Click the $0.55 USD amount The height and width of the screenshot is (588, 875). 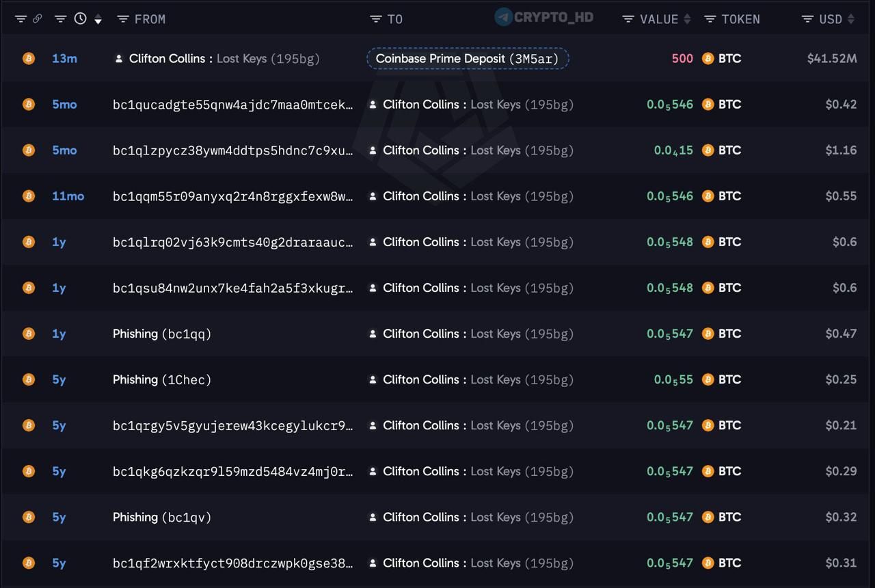coord(841,196)
